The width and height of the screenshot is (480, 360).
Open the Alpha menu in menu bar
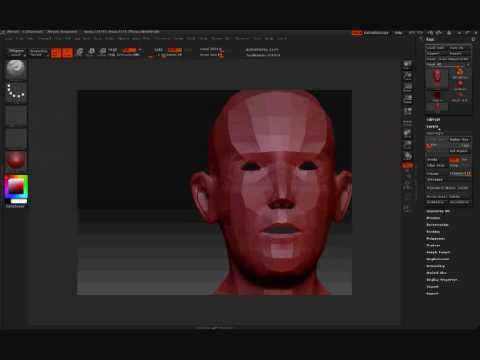[x=8, y=39]
